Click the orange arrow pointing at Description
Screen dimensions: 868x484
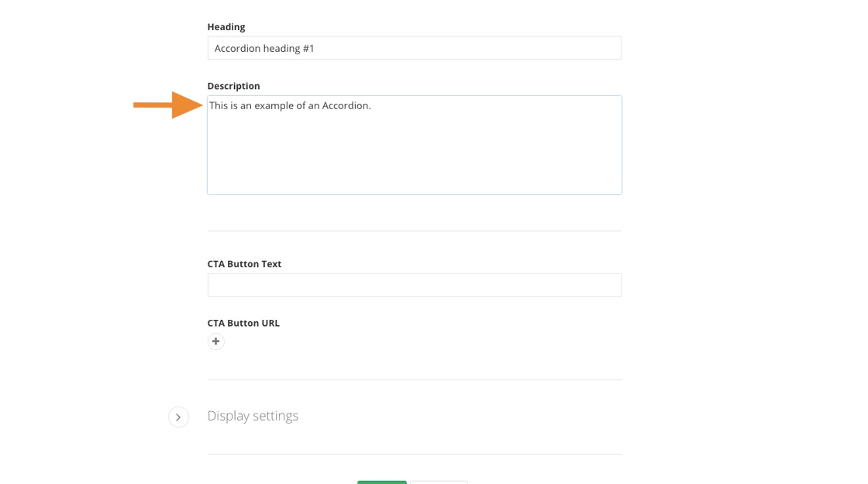click(x=168, y=105)
